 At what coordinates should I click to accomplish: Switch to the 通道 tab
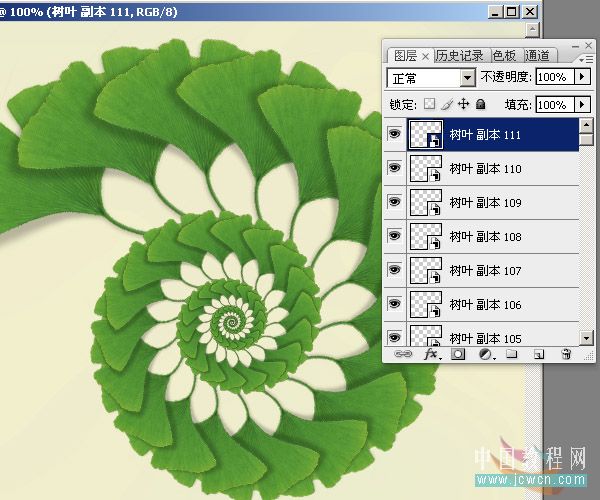pyautogui.click(x=537, y=56)
